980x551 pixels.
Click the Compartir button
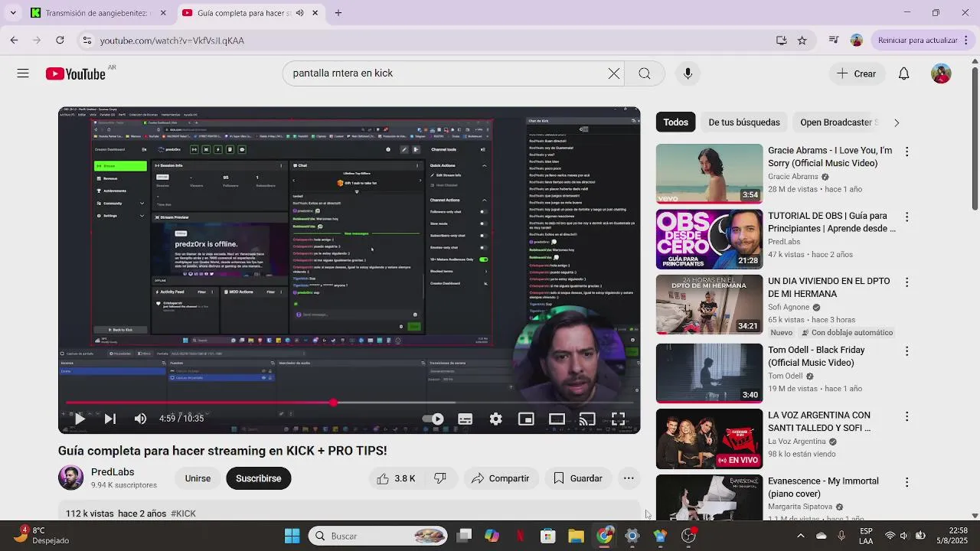(x=500, y=478)
